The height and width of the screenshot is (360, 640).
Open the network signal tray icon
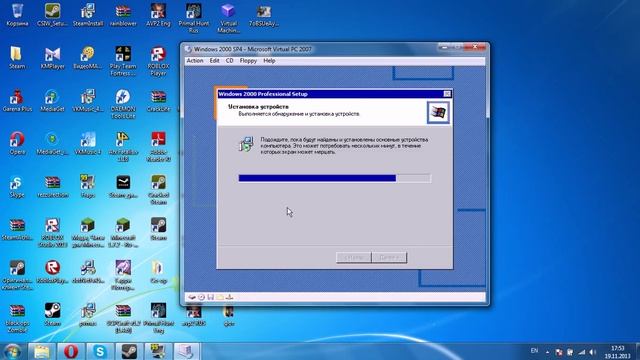pyautogui.click(x=582, y=352)
